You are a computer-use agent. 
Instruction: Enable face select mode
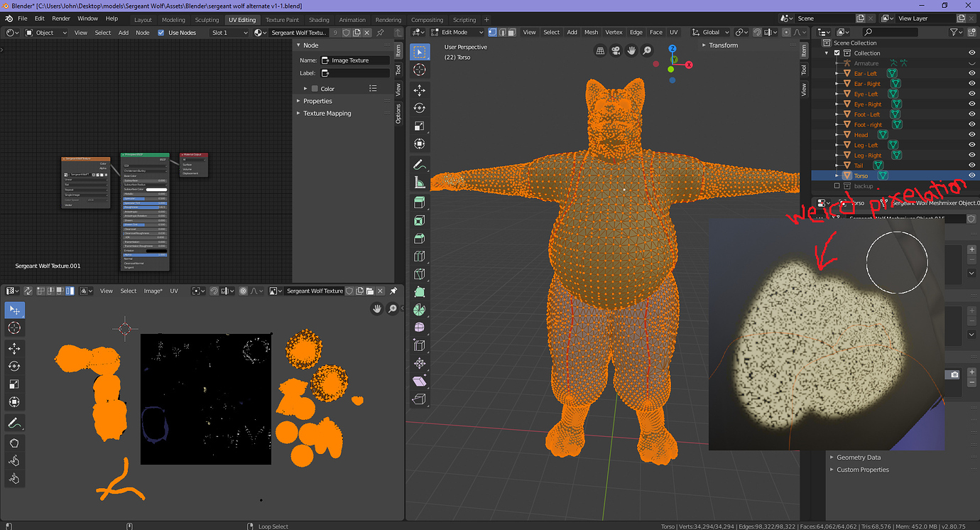coord(511,32)
